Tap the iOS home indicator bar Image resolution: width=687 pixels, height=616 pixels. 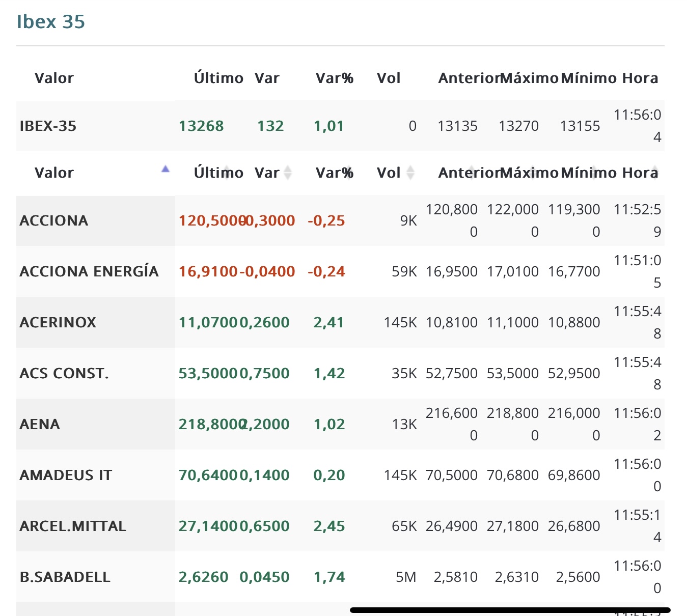click(x=510, y=610)
